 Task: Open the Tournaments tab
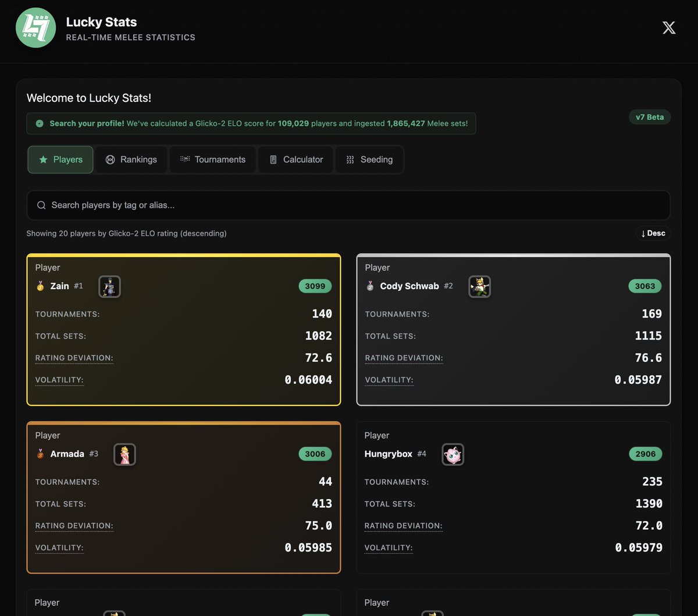tap(213, 159)
